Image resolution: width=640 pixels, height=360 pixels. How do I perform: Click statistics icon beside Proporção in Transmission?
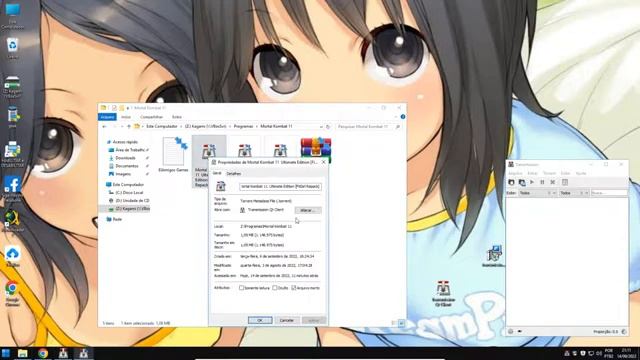click(624, 331)
